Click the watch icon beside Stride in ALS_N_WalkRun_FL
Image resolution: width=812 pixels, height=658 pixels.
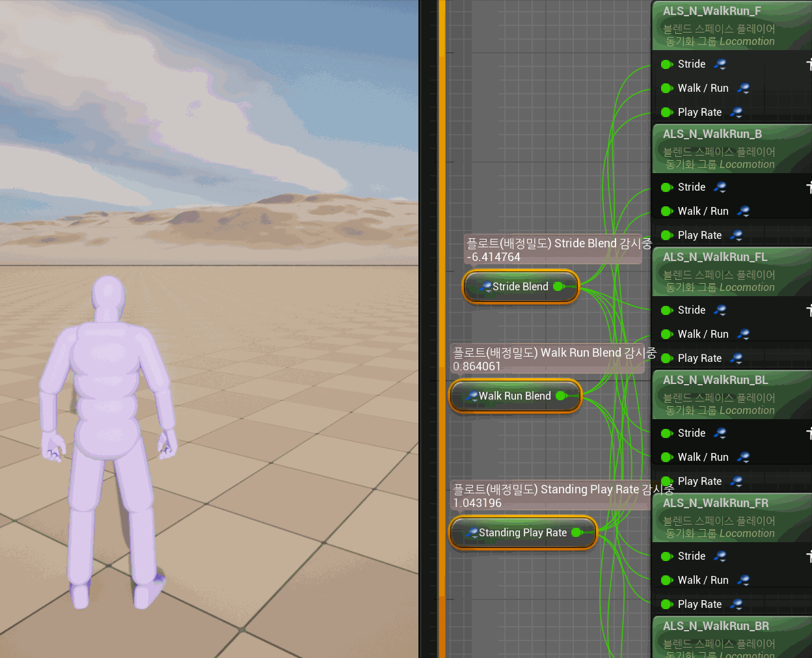tap(720, 310)
